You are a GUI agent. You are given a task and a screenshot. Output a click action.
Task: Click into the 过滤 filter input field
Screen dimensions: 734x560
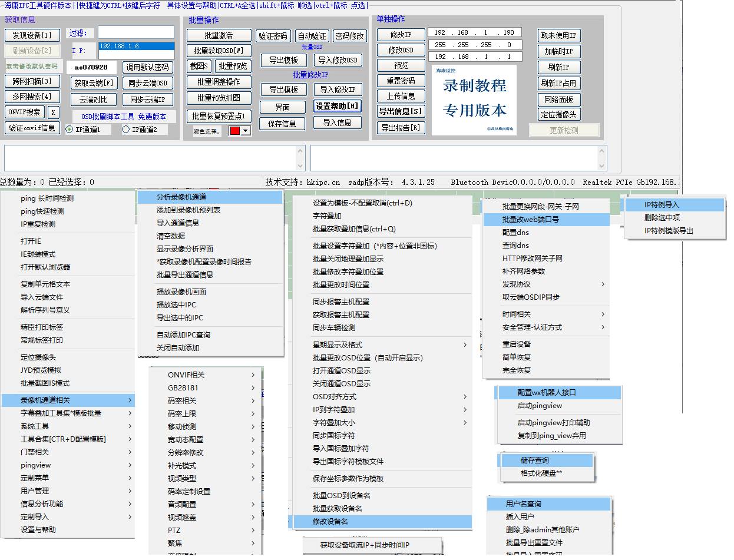pos(136,32)
